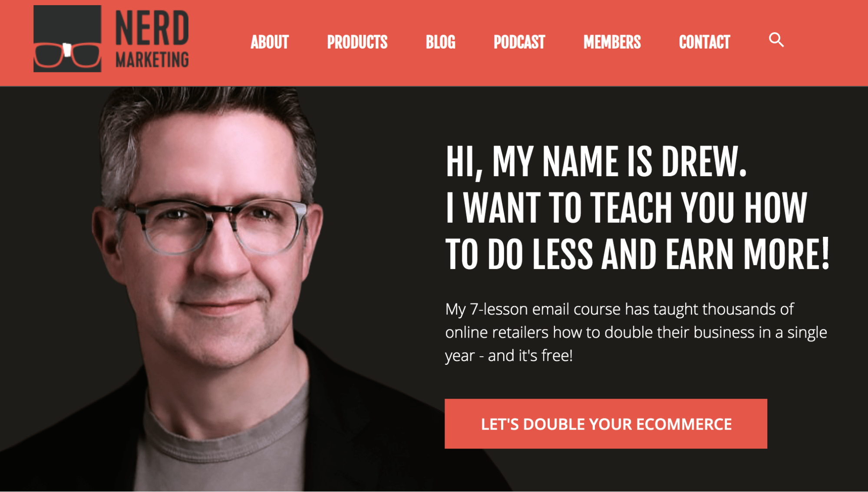Click the search magnifier icon in header
This screenshot has height=492, width=868.
776,40
